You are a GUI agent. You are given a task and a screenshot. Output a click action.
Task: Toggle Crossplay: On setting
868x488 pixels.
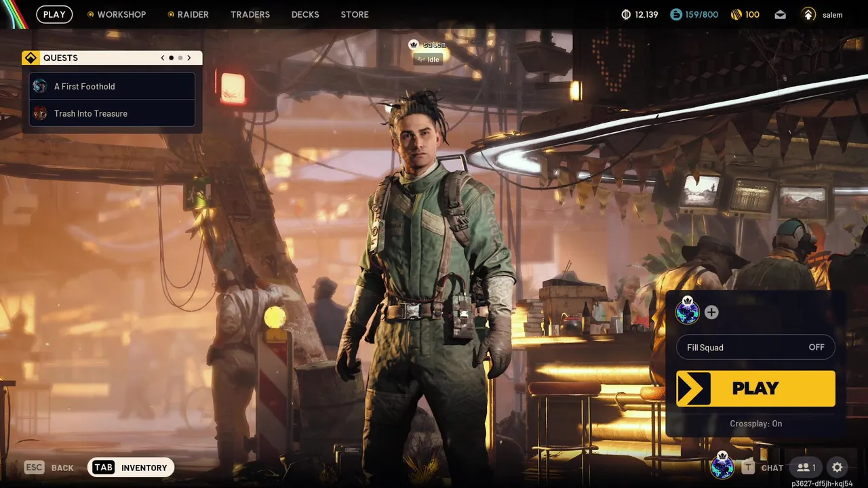coord(755,424)
